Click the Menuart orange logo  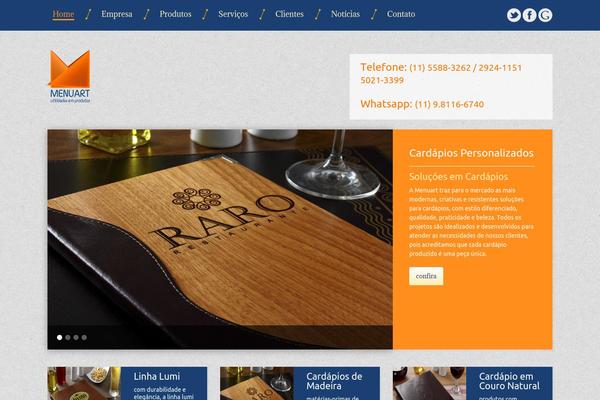coord(70,77)
